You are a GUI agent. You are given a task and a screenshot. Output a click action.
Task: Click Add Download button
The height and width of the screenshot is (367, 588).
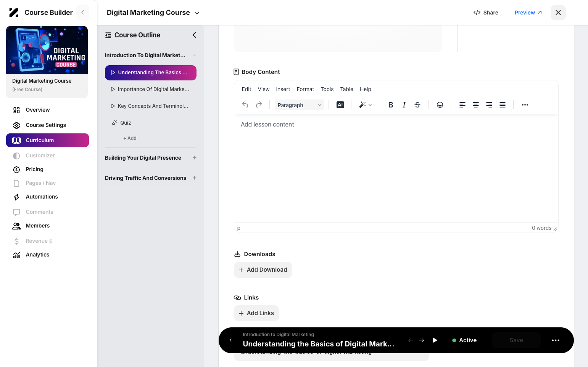pyautogui.click(x=263, y=270)
